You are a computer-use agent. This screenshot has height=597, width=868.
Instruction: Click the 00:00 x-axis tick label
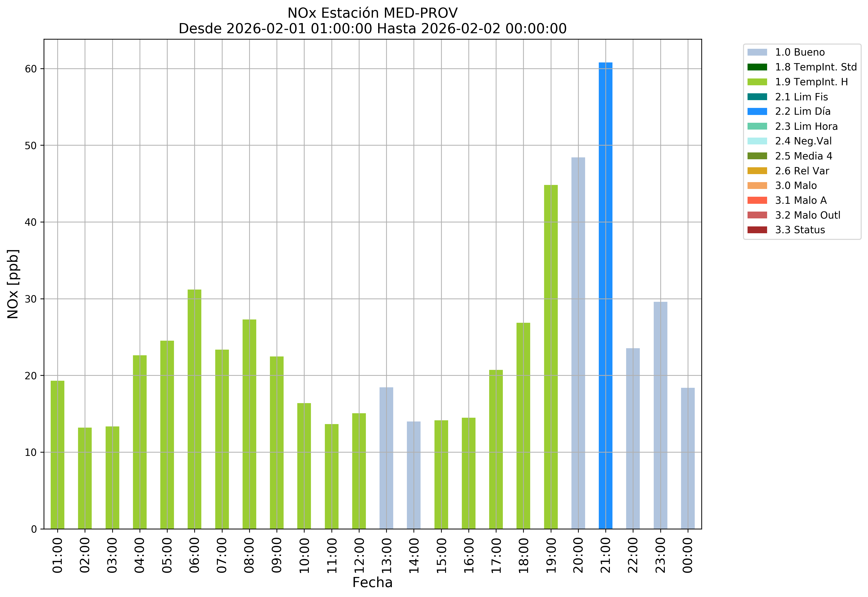click(x=688, y=555)
